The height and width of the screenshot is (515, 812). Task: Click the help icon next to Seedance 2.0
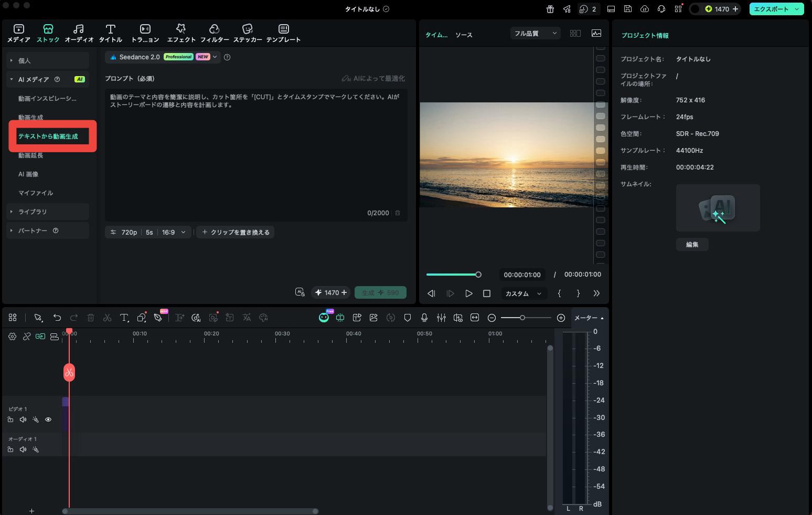[227, 57]
